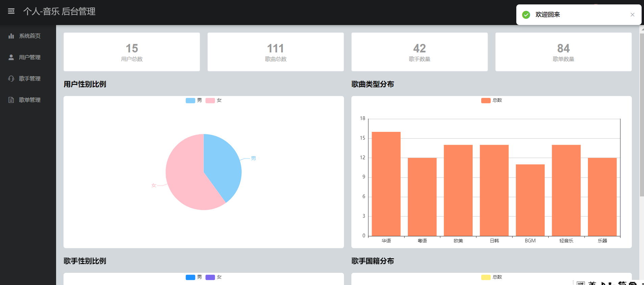Click the 18 y-axis value

(x=363, y=118)
